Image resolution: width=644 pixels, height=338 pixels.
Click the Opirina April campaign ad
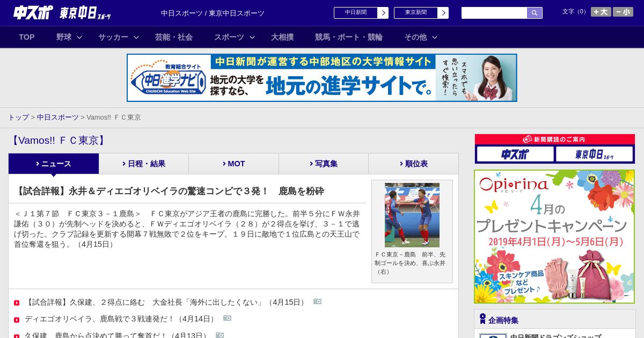click(x=554, y=237)
